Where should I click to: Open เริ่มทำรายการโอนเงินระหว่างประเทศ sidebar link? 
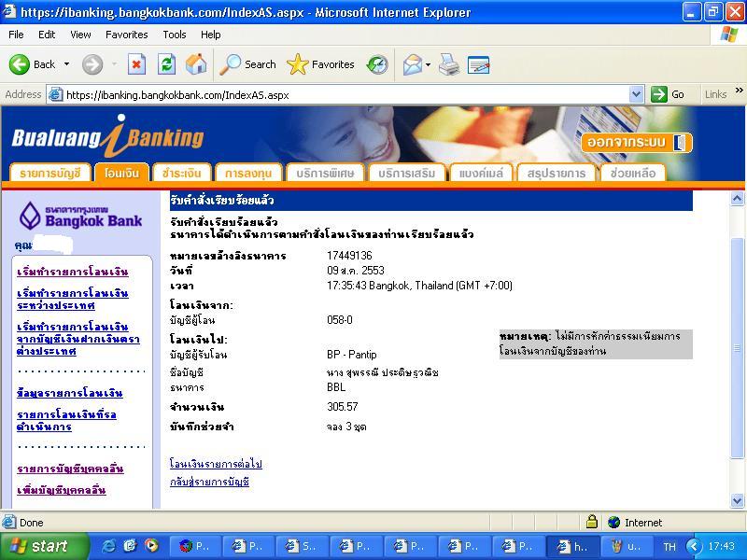click(73, 299)
